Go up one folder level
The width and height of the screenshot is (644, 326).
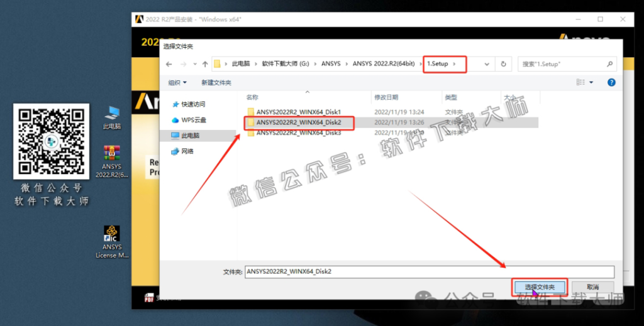click(205, 64)
